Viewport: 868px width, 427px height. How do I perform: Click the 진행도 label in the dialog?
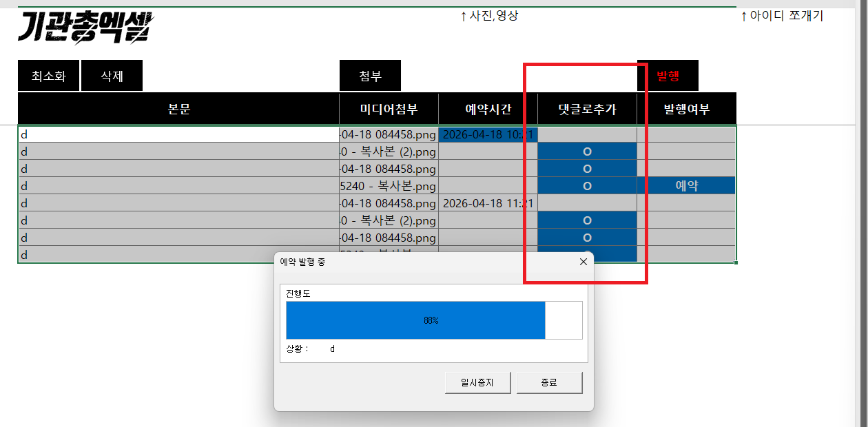click(298, 293)
